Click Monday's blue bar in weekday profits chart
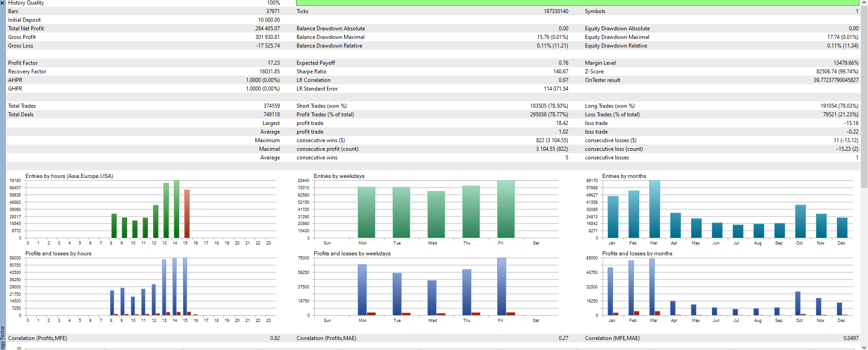 pos(362,290)
